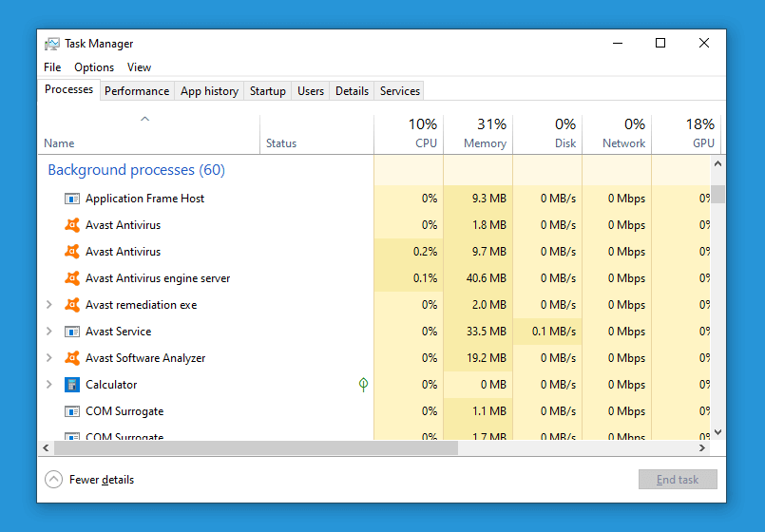Image resolution: width=765 pixels, height=532 pixels.
Task: Expand the Avast Software Analyzer group
Action: pos(49,358)
